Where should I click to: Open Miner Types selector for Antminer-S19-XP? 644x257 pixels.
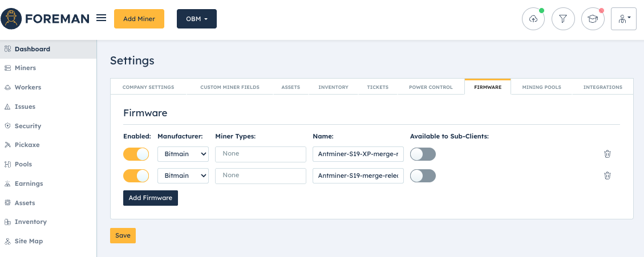point(260,154)
